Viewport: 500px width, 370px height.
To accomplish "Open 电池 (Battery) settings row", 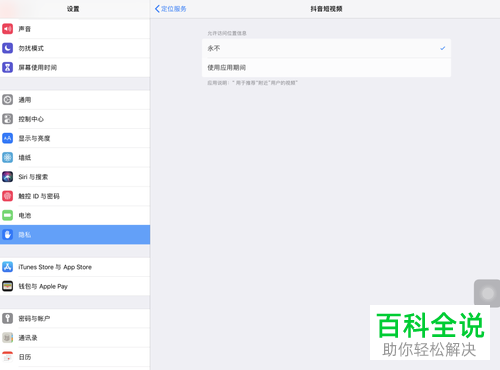I will point(75,215).
